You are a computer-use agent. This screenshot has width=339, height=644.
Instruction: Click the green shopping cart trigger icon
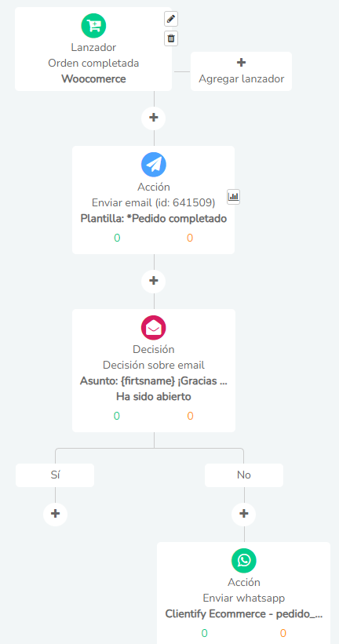tap(93, 25)
